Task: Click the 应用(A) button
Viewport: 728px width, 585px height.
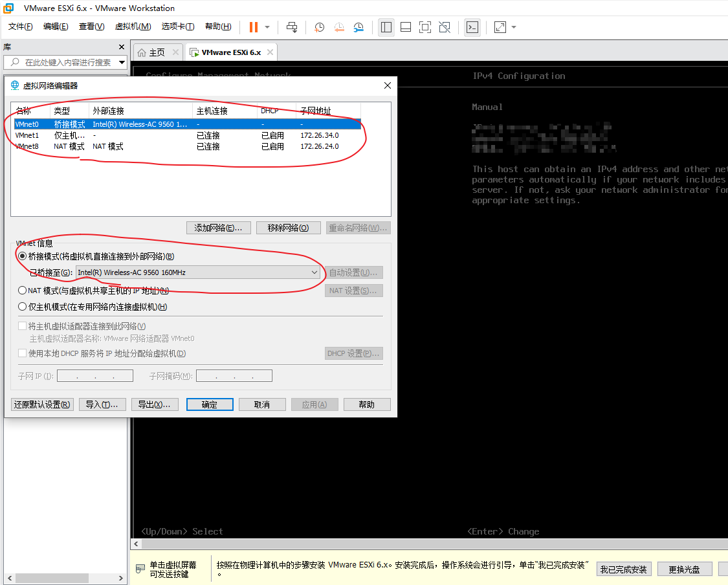Action: click(314, 404)
